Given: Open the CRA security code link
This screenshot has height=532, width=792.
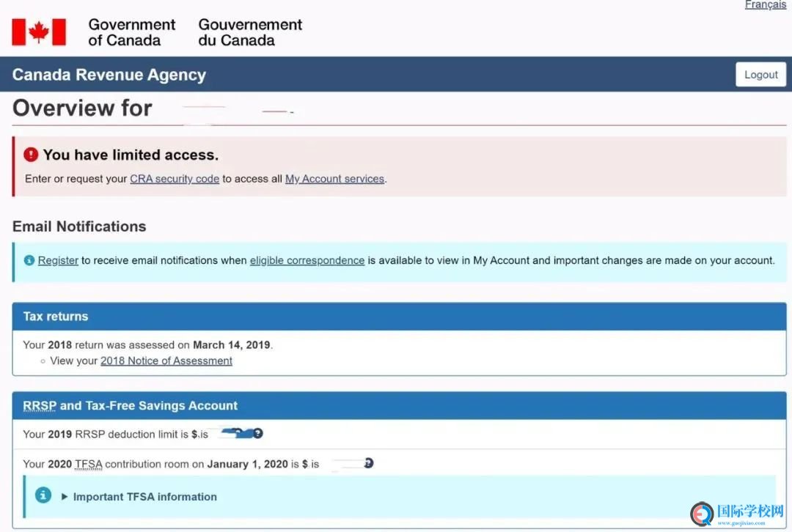Looking at the screenshot, I should [175, 179].
